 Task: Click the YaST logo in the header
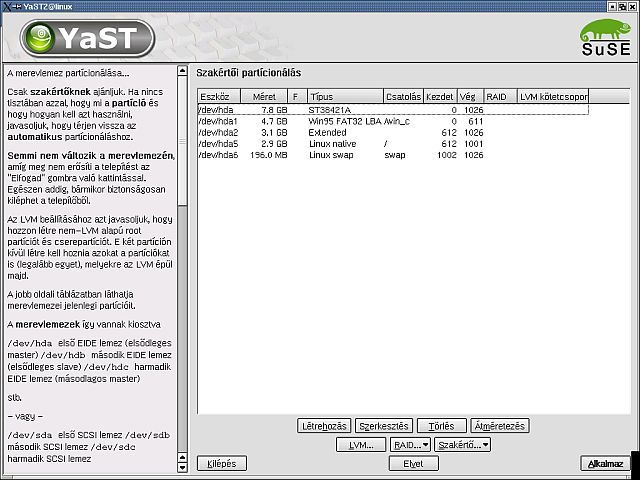pos(90,38)
